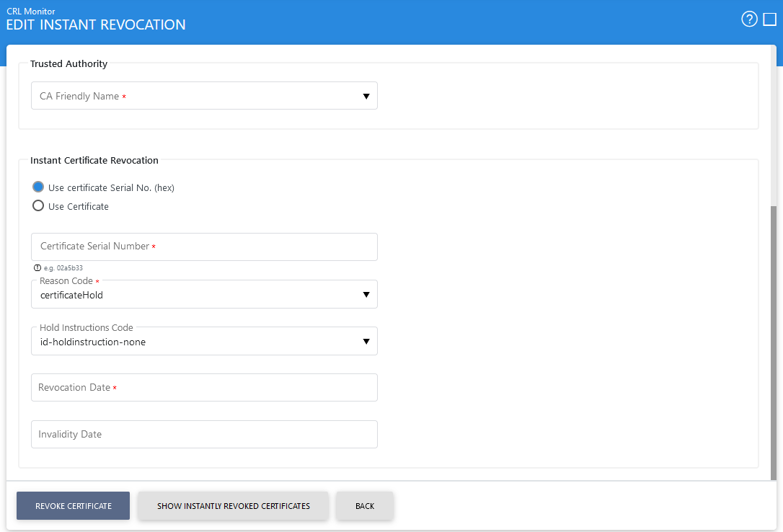Focus the Revocation Date field
This screenshot has height=532, width=783.
click(204, 388)
